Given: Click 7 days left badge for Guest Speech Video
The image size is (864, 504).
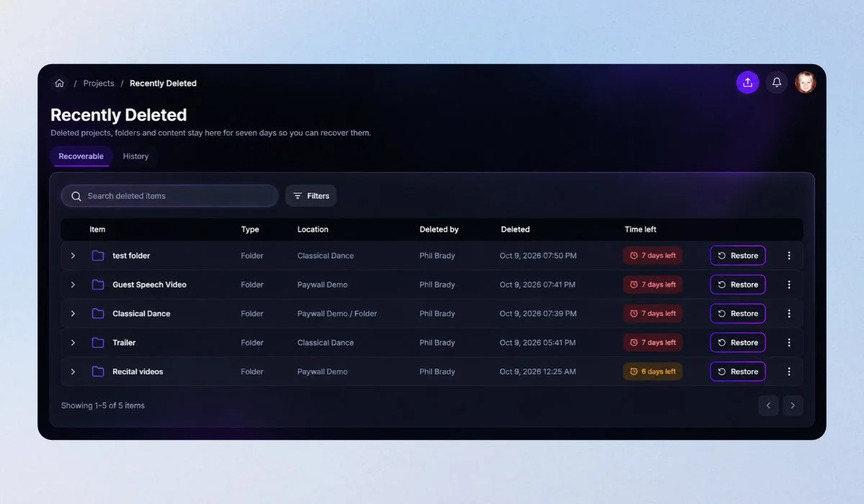Looking at the screenshot, I should coord(653,284).
